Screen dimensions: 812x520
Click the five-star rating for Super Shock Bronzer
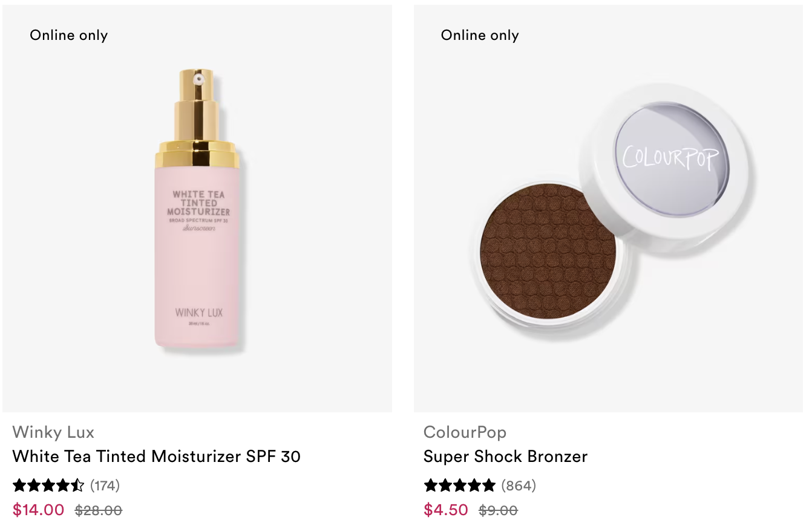[x=460, y=485]
